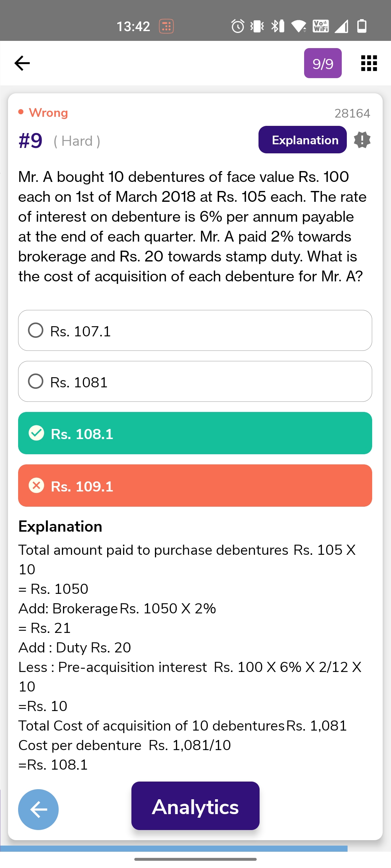Go to previous question with blue arrow
Image resolution: width=391 pixels, height=868 pixels.
pyautogui.click(x=38, y=809)
